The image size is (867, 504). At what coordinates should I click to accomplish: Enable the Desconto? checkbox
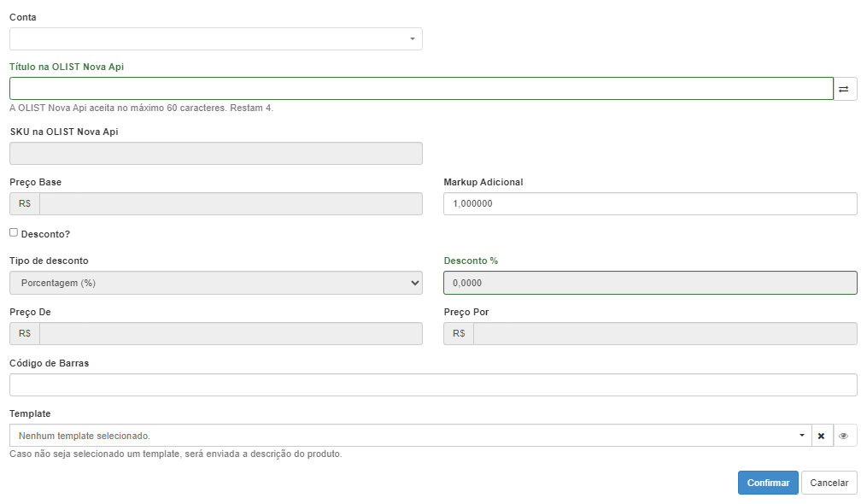(x=14, y=232)
